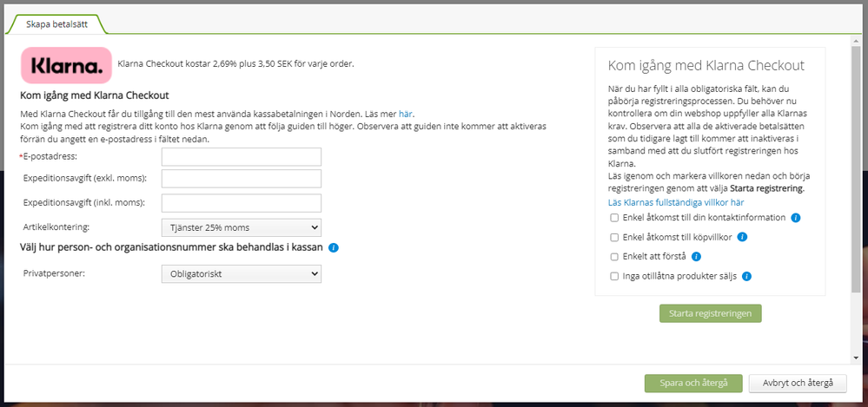Focus Expeditionsavgift (inkl. moms) field
Viewport: 868px width, 407px height.
(242, 203)
